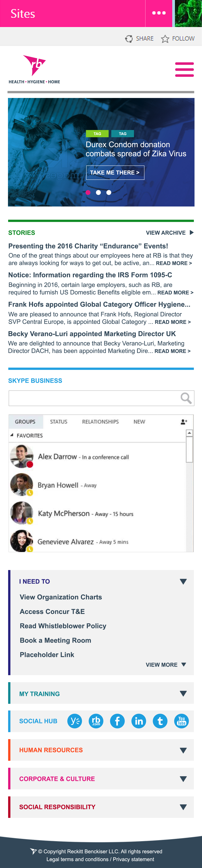Collapse the I NEED TO section

183,582
